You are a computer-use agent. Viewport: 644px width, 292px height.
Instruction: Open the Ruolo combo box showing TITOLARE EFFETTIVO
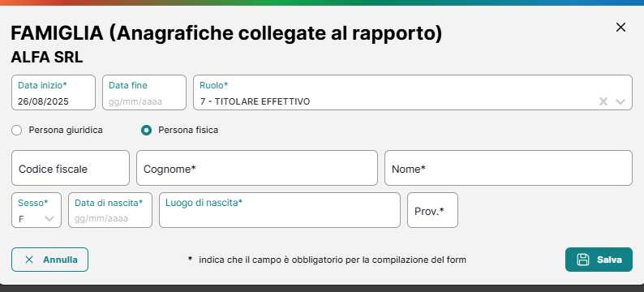413,92
